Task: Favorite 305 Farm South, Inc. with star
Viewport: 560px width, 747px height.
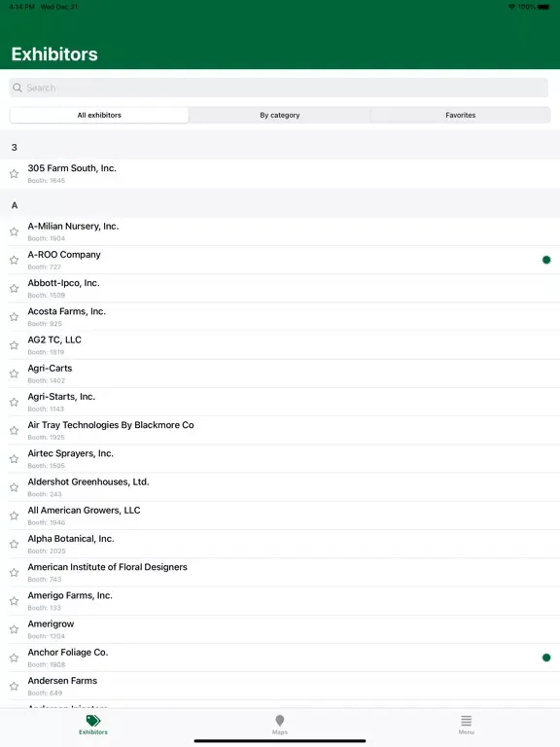Action: point(15,174)
